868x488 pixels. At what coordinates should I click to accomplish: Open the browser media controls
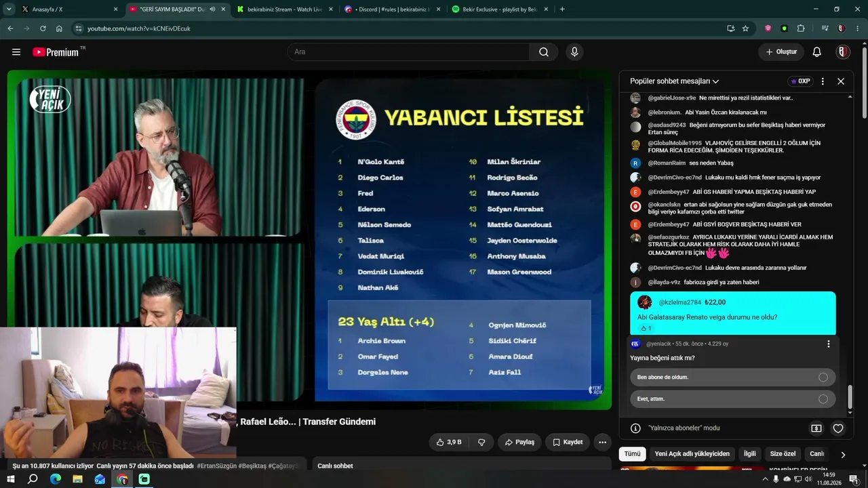[825, 28]
